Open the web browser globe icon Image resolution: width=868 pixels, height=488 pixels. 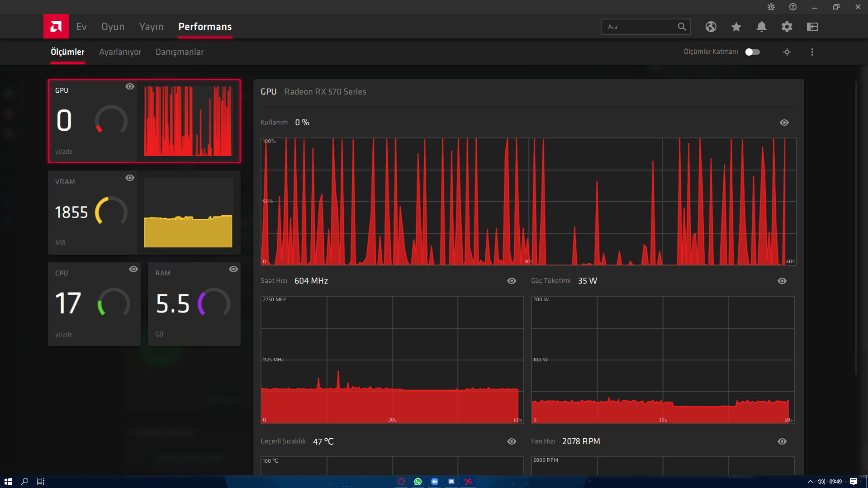tap(711, 27)
